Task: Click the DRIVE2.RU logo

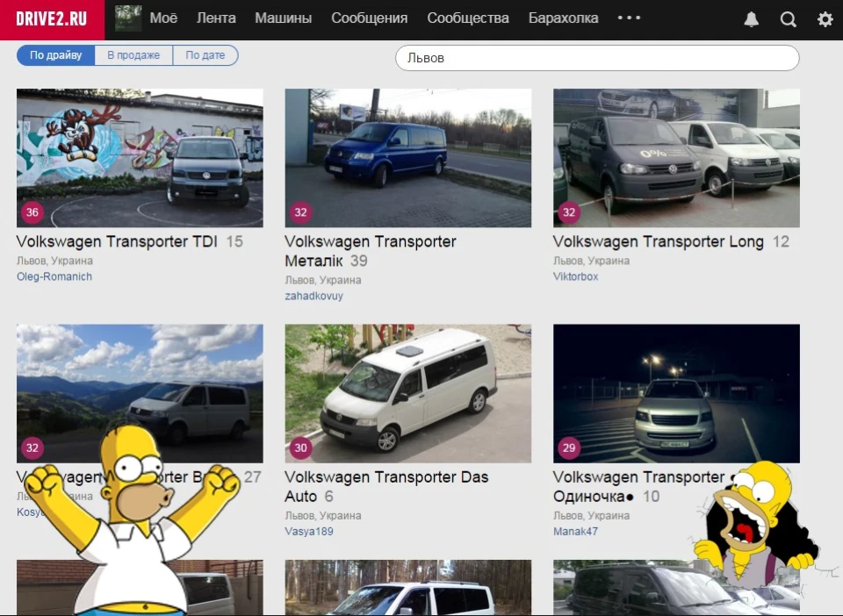Action: [52, 19]
